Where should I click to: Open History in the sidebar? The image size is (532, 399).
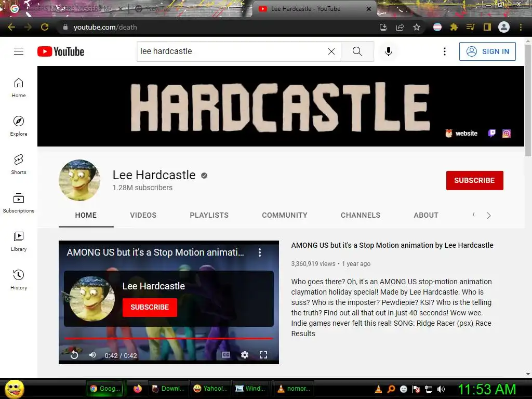(x=19, y=280)
